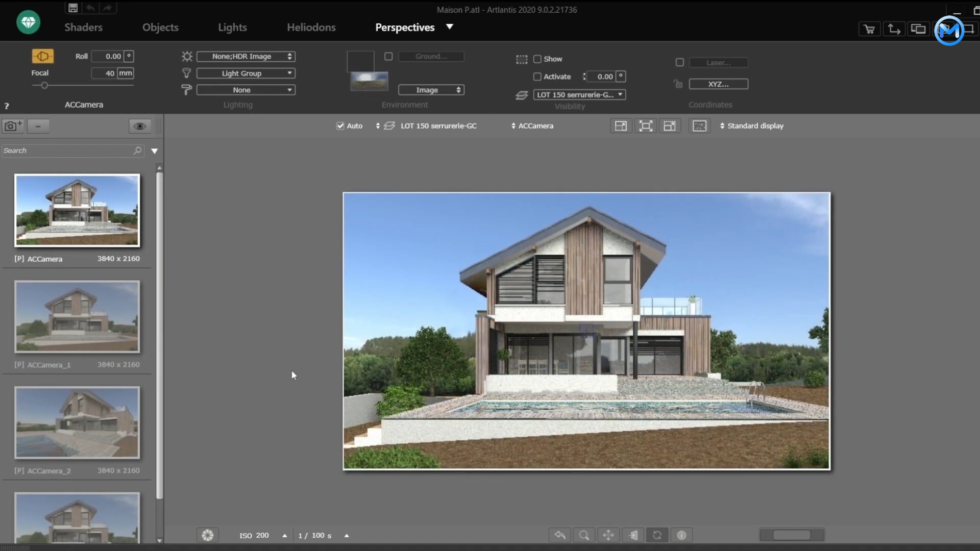Click the undo arrow near render preview
Screen dimensions: 980x551
[x=559, y=535]
